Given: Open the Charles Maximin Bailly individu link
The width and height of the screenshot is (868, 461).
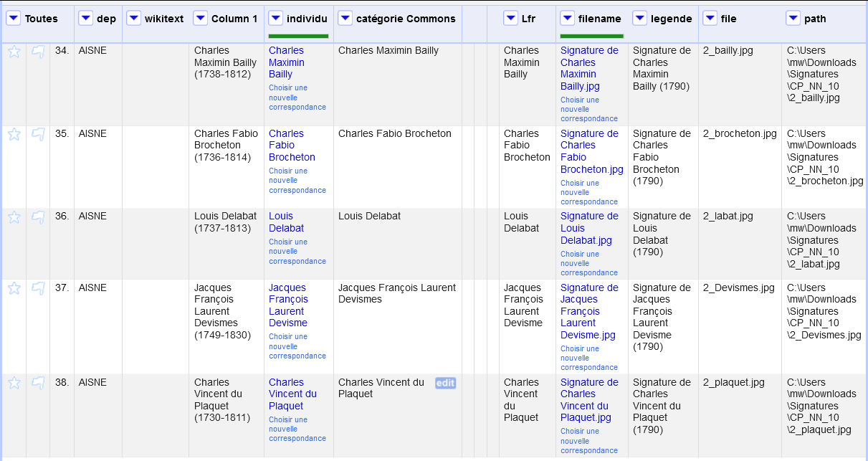Looking at the screenshot, I should point(287,62).
